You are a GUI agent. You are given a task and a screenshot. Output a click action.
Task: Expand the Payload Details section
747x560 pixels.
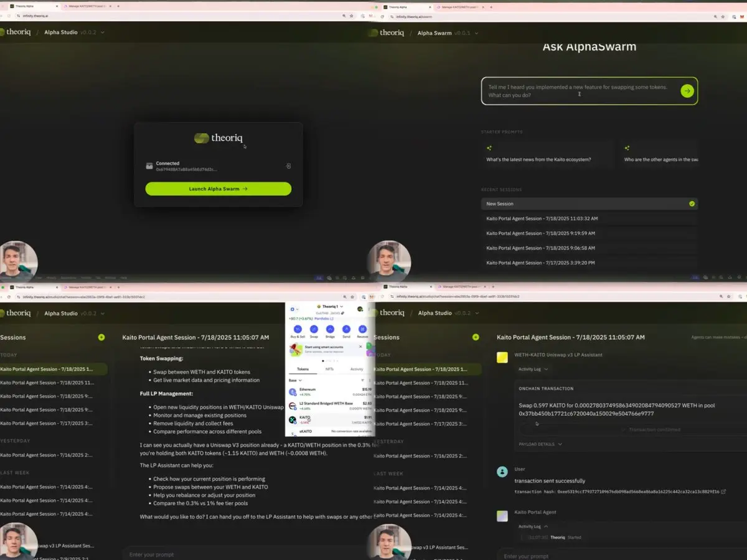(540, 444)
